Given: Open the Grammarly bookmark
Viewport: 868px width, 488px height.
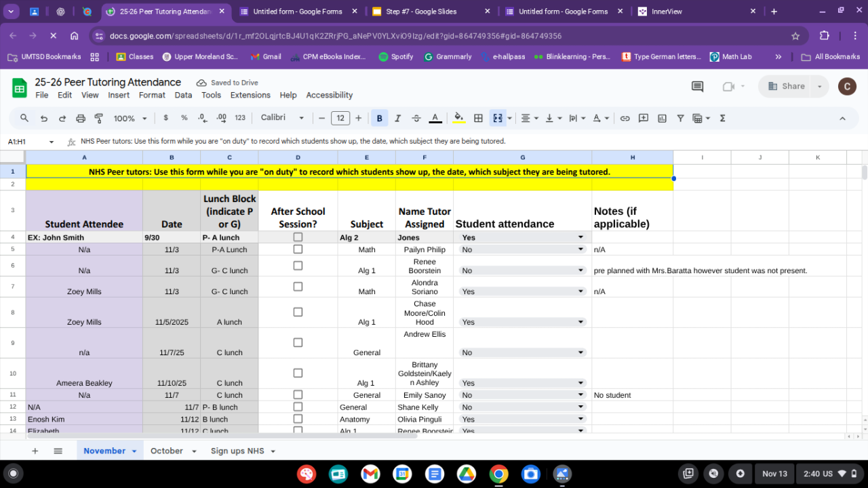Looking at the screenshot, I should tap(448, 57).
